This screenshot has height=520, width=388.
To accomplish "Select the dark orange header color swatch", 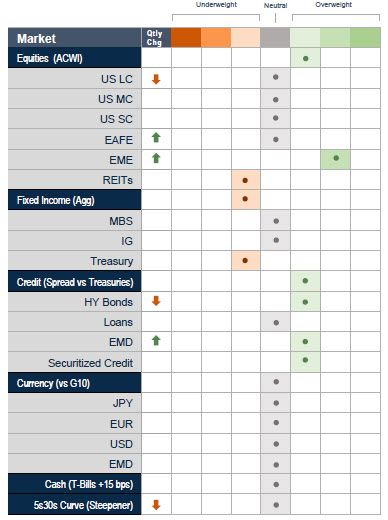I will (186, 37).
